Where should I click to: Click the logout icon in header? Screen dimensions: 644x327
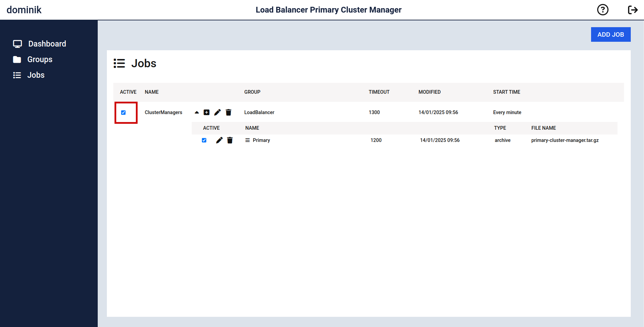[632, 10]
